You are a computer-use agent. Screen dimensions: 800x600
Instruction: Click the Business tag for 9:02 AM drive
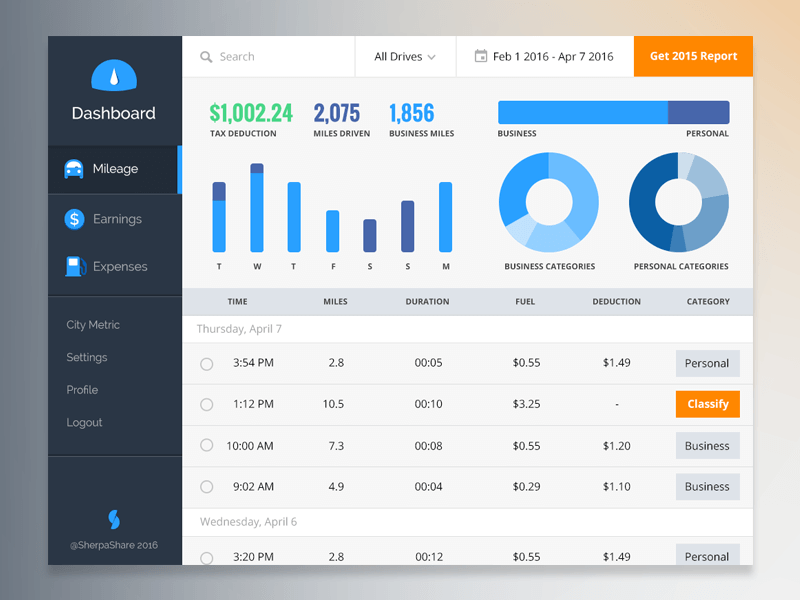coord(708,487)
